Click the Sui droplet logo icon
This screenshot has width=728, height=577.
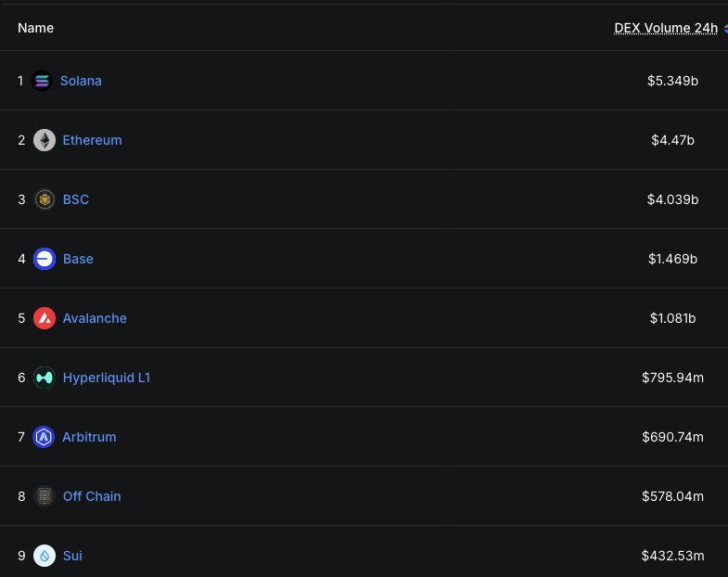pos(44,556)
